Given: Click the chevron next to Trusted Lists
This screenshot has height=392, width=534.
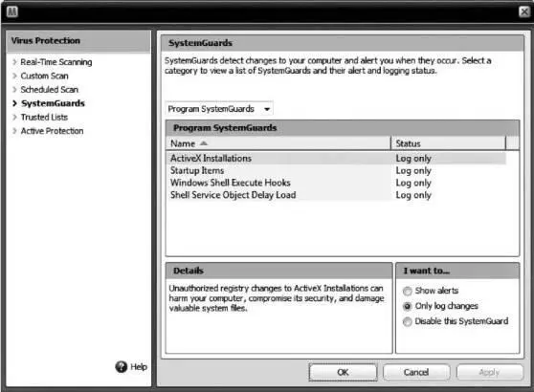Looking at the screenshot, I should [x=14, y=117].
